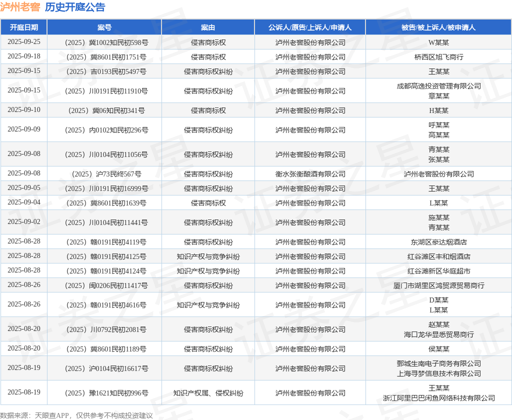This screenshot has width=512, height=420.
Task: Click defendant 红谷滩区丰和烟酒店
Action: pyautogui.click(x=438, y=256)
